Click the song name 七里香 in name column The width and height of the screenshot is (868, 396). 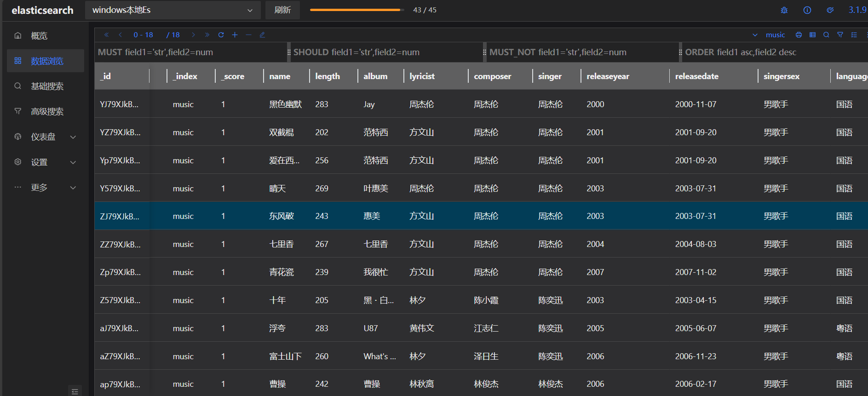pyautogui.click(x=282, y=244)
